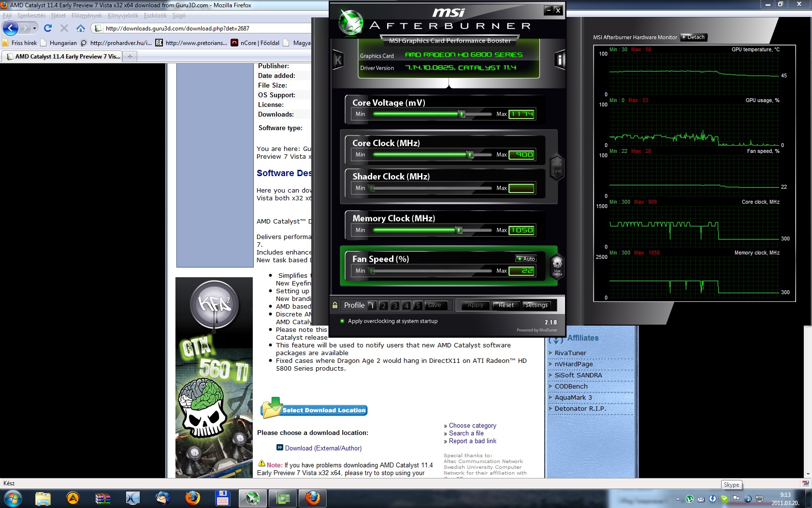This screenshot has height=508, width=812.
Task: Open the info panel in Afterburner
Action: click(x=560, y=60)
